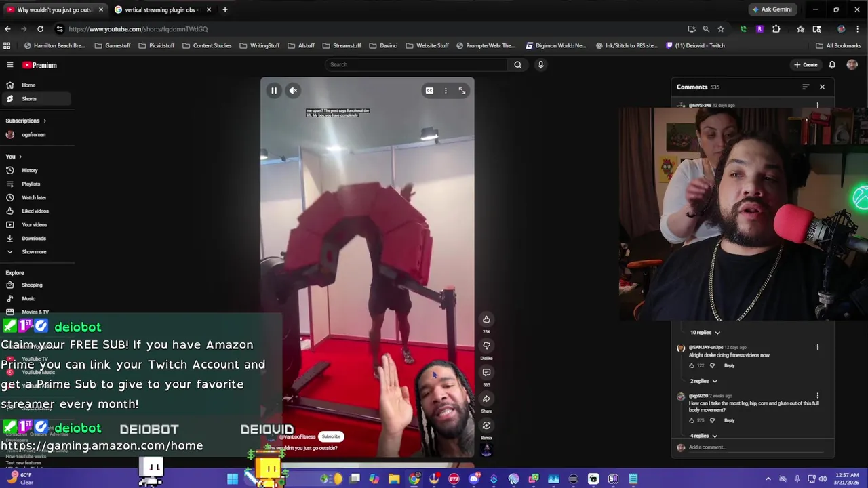Expand the You section chevron
868x488 pixels.
coord(20,157)
